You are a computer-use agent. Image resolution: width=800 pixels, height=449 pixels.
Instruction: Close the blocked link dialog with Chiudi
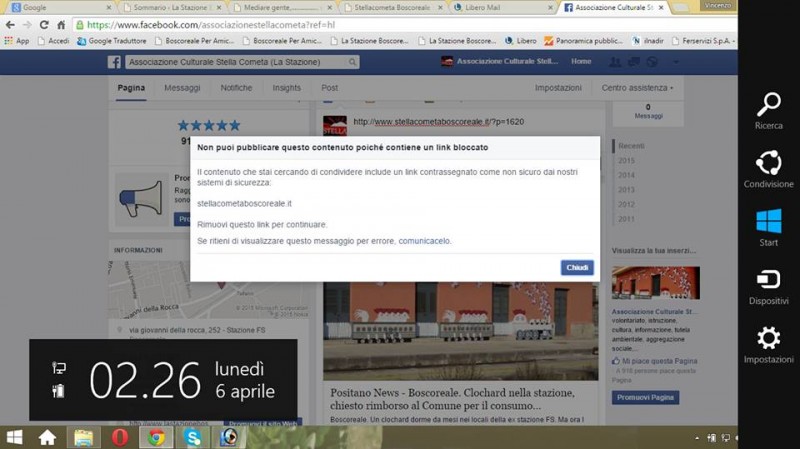(x=577, y=267)
